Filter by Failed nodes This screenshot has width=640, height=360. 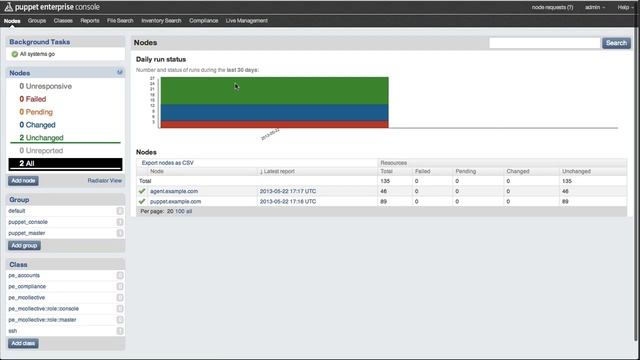(x=33, y=99)
